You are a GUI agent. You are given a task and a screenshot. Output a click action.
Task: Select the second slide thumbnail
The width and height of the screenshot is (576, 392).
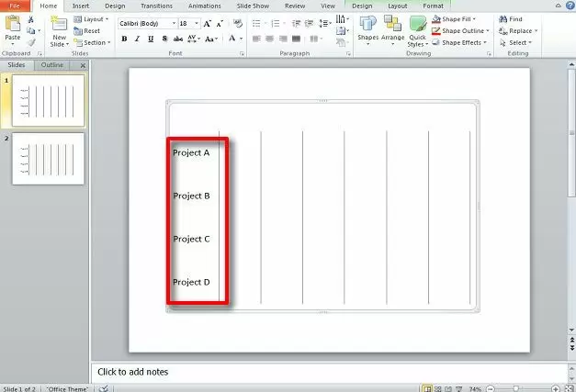pyautogui.click(x=48, y=158)
